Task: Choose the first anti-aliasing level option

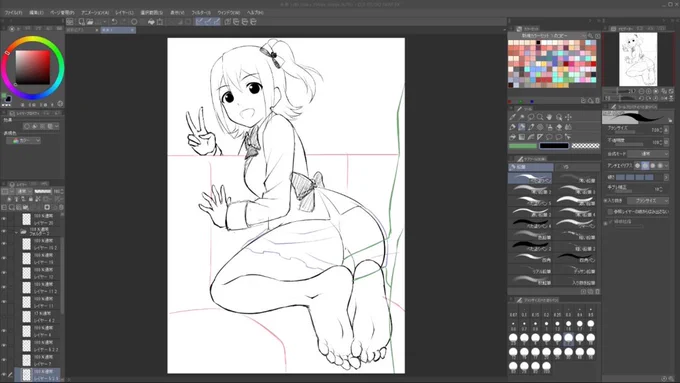Action: (638, 166)
